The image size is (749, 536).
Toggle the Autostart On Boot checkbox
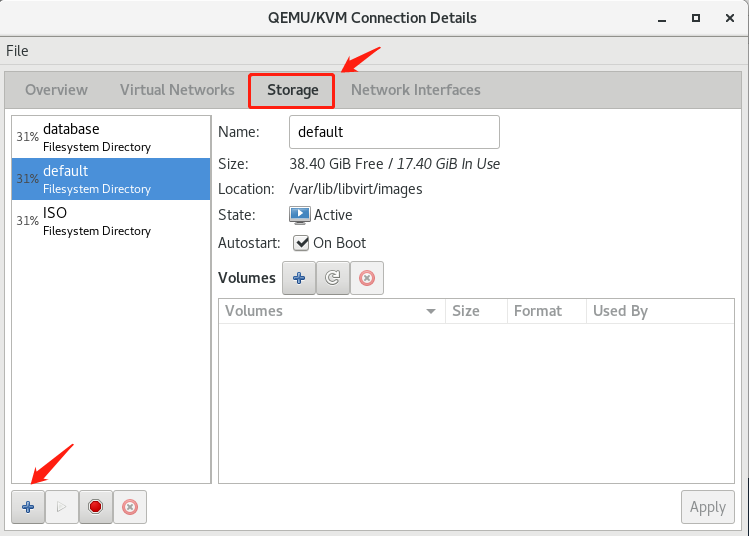(301, 243)
